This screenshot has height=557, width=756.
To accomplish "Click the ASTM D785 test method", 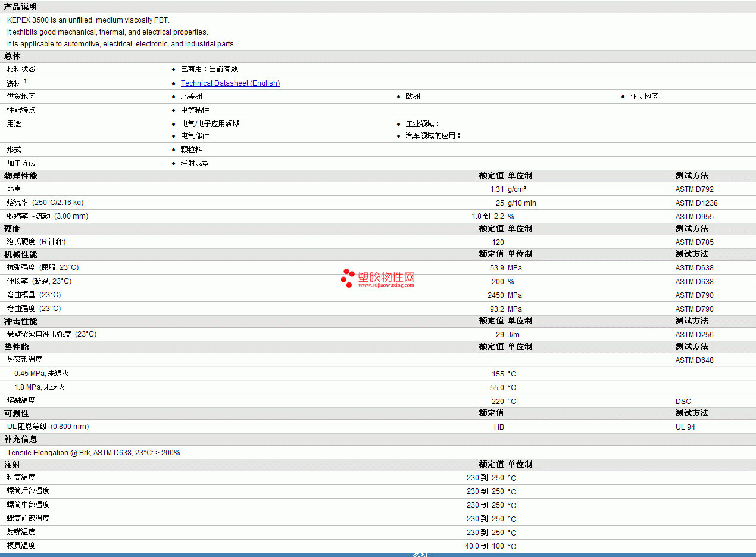I will point(695,242).
